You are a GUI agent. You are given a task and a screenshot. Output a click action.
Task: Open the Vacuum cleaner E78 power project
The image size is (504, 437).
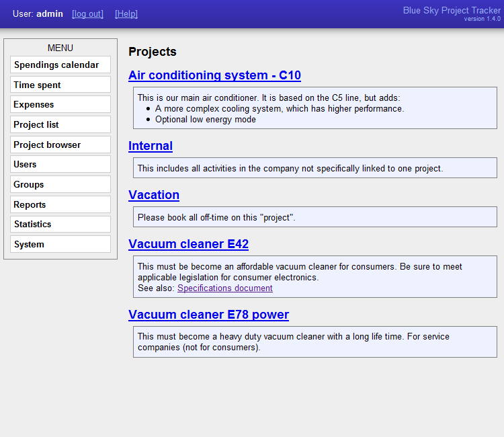tap(208, 315)
